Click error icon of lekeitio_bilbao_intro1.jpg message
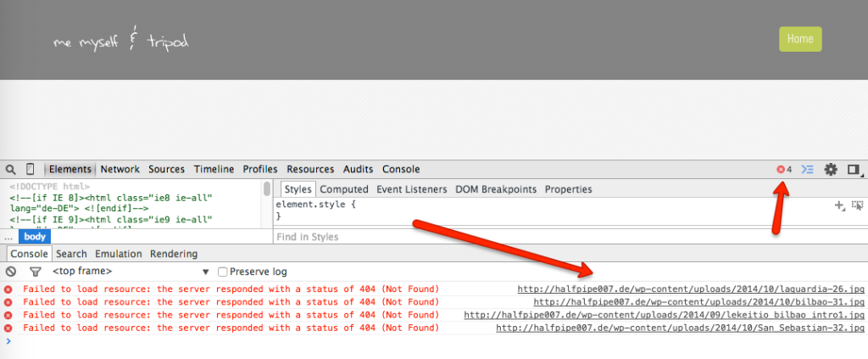The width and height of the screenshot is (868, 359). point(8,315)
